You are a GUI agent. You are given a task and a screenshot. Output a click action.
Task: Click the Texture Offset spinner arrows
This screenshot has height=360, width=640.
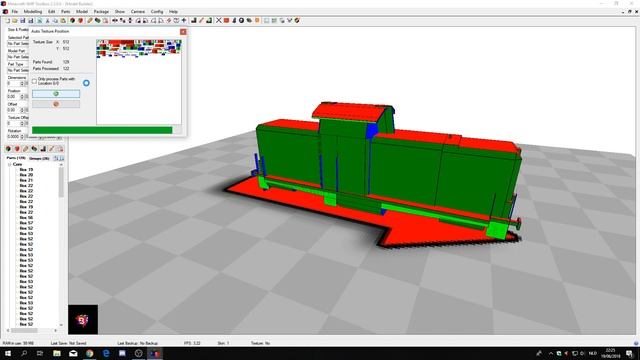pos(22,123)
